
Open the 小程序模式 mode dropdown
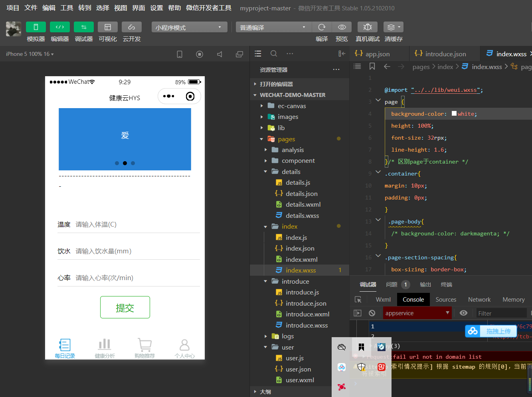point(189,27)
